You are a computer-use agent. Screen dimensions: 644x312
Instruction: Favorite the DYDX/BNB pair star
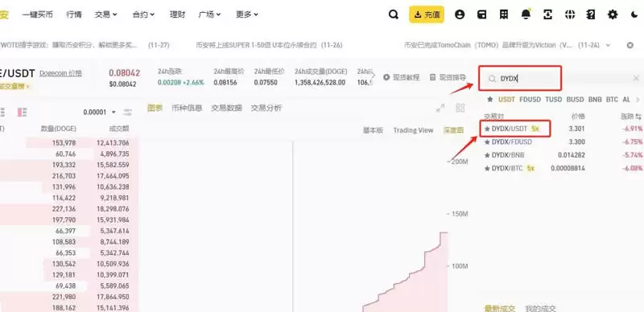click(487, 155)
